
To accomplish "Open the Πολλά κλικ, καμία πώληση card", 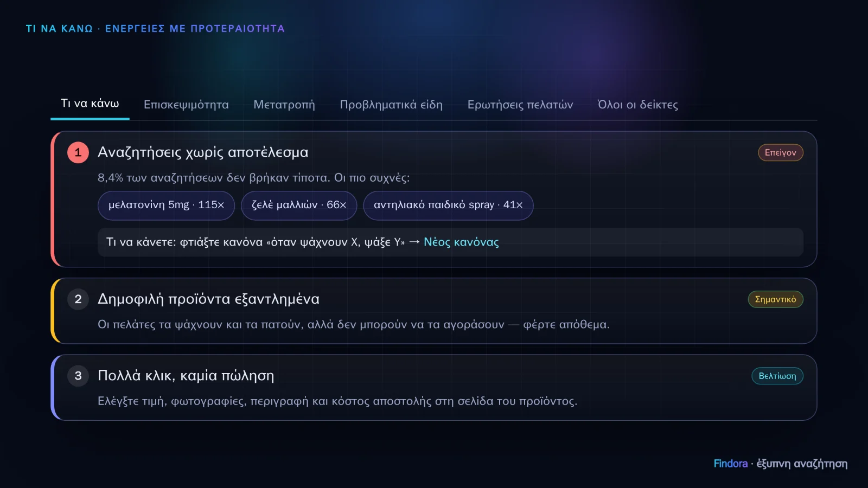I will click(434, 387).
